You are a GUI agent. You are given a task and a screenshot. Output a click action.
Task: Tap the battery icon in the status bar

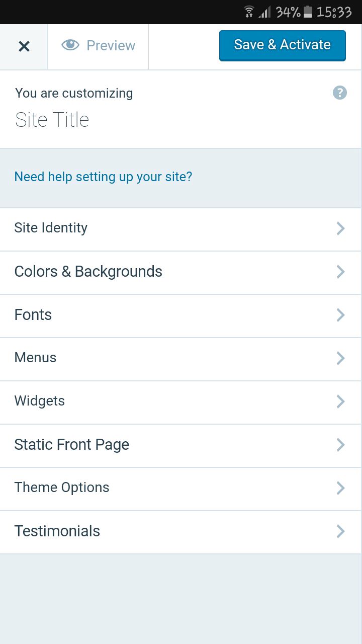pos(308,12)
